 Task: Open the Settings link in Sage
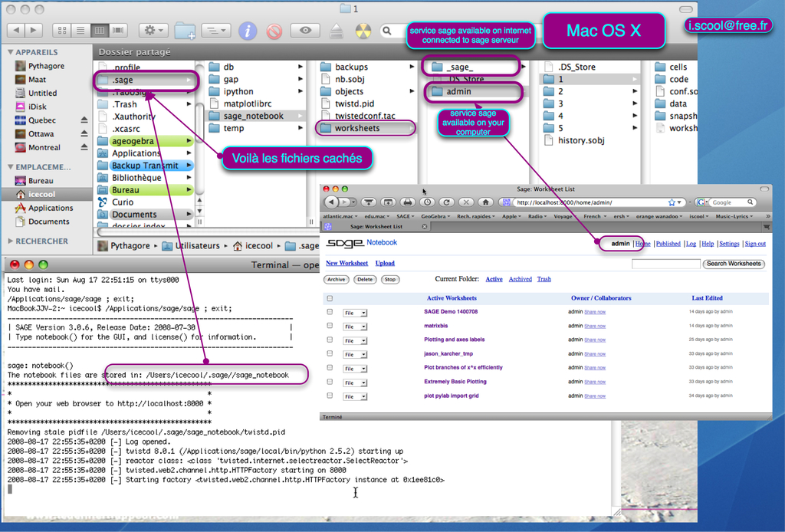click(x=729, y=244)
